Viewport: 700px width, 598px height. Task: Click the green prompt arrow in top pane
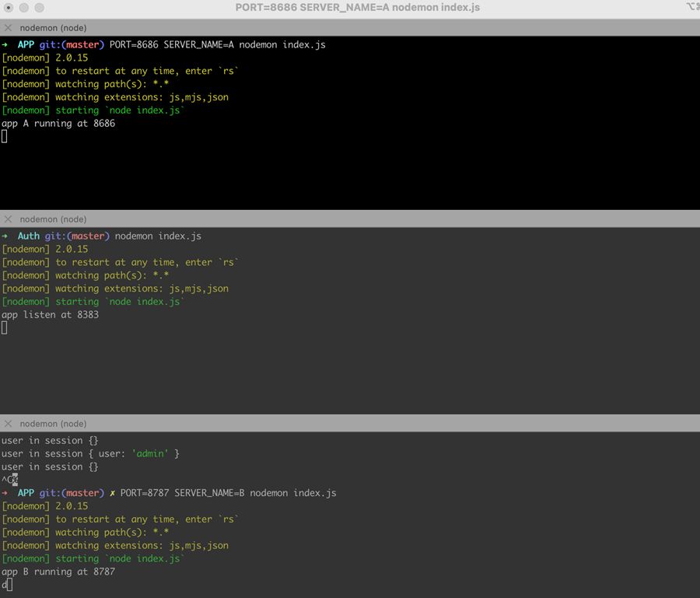[x=5, y=45]
